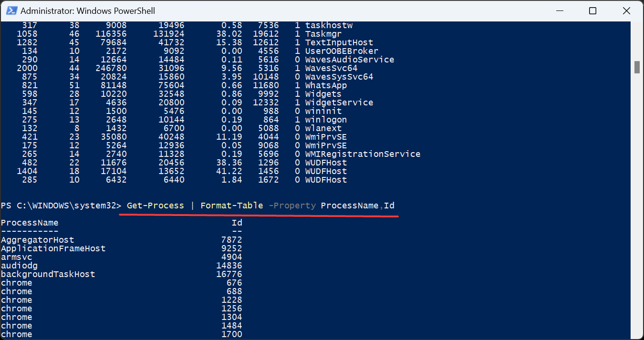Select the WavesAudioService process name
Viewport: 644px width, 340px height.
click(350, 60)
